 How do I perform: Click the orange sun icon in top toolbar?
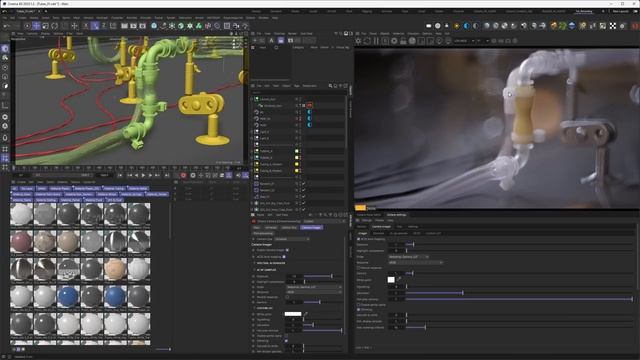pyautogui.click(x=457, y=26)
